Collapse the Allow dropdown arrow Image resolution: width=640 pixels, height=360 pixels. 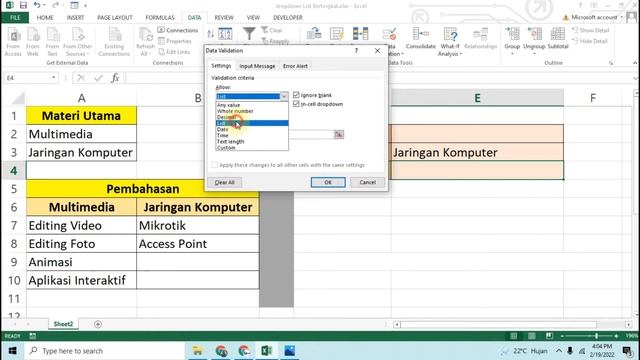pos(284,96)
